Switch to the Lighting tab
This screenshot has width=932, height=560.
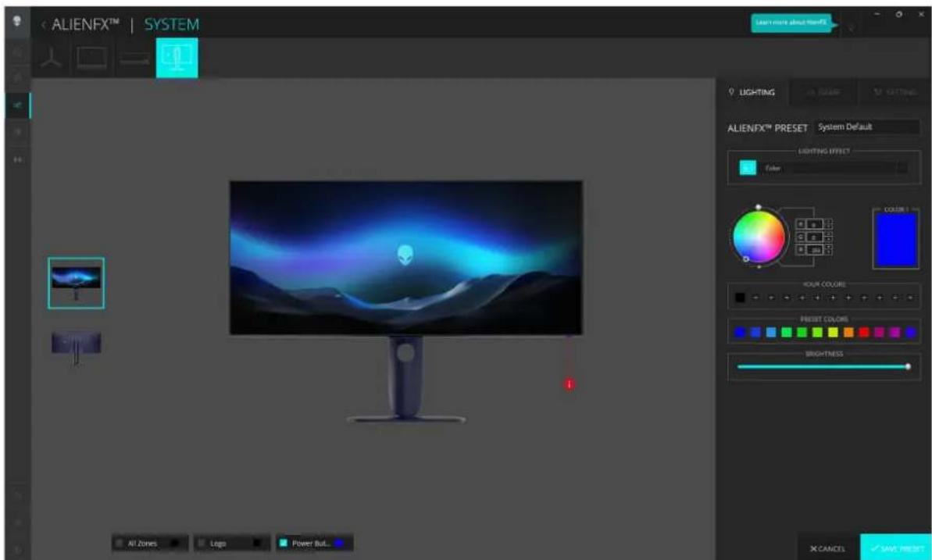pos(752,92)
